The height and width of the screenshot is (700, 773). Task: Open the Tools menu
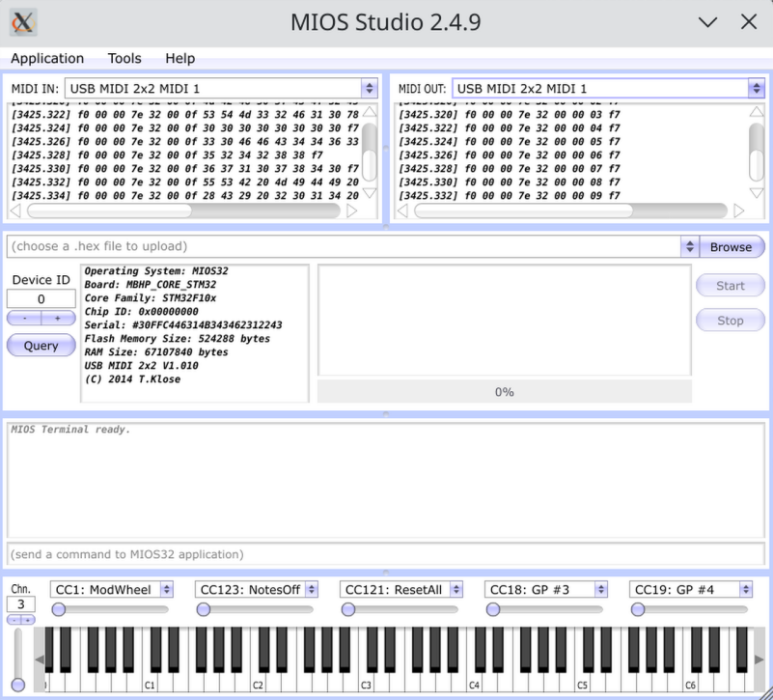(x=124, y=58)
